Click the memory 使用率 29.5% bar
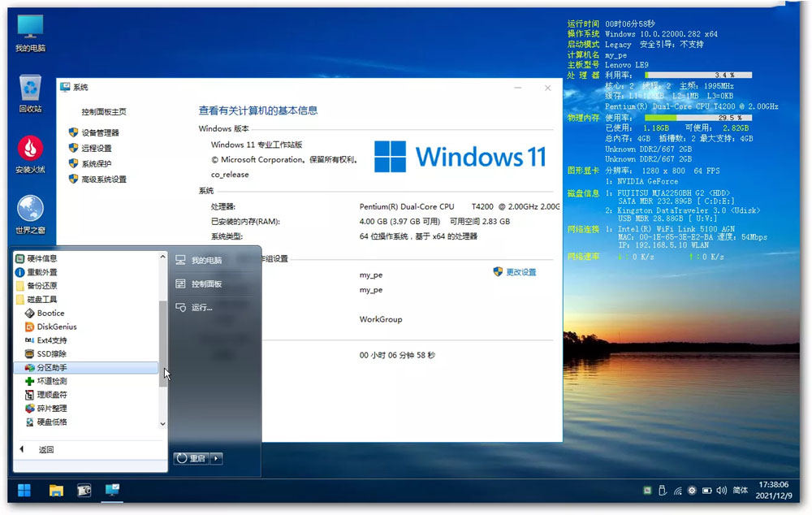 [x=698, y=118]
